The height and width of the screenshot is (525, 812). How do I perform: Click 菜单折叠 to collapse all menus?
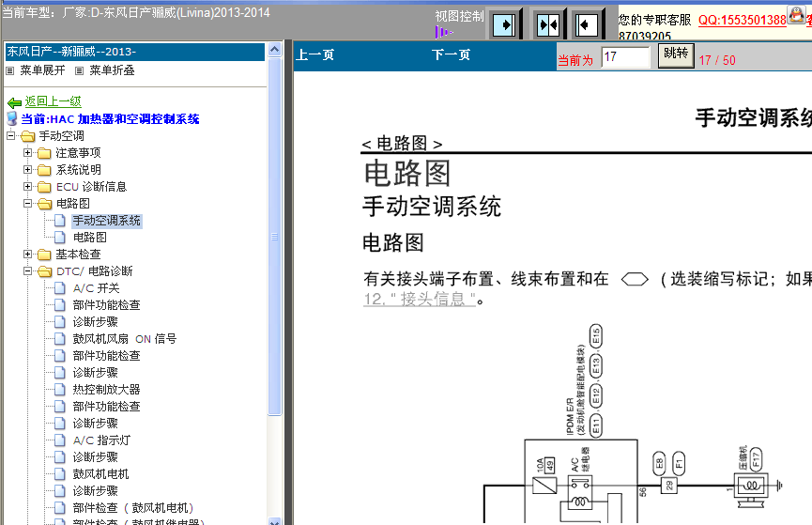pos(112,70)
